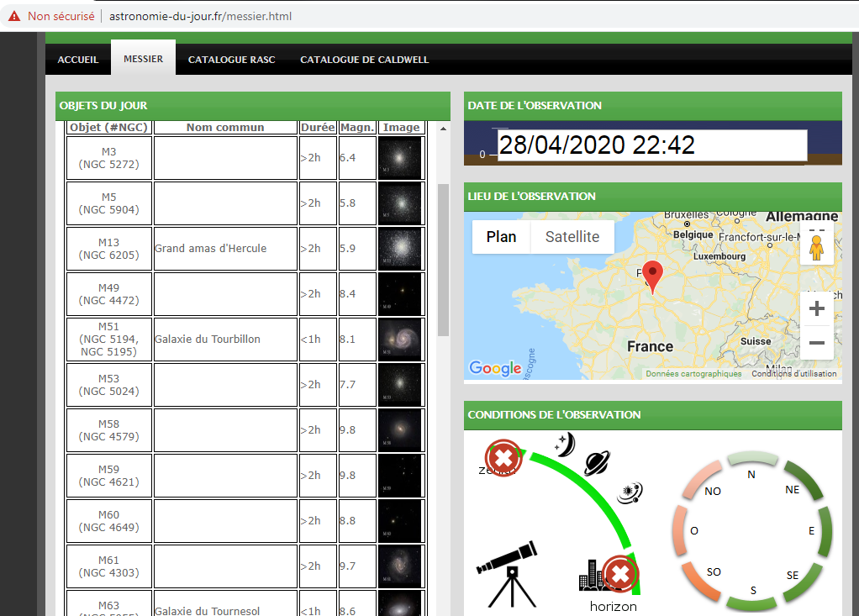Select the MESSIER tab
The height and width of the screenshot is (616, 859).
143,58
